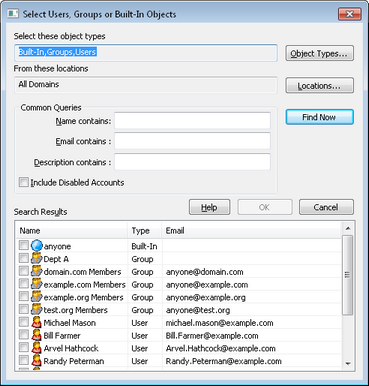Select the anyone@domain.com email cell
Screen dimensions: 369x386
click(x=204, y=272)
